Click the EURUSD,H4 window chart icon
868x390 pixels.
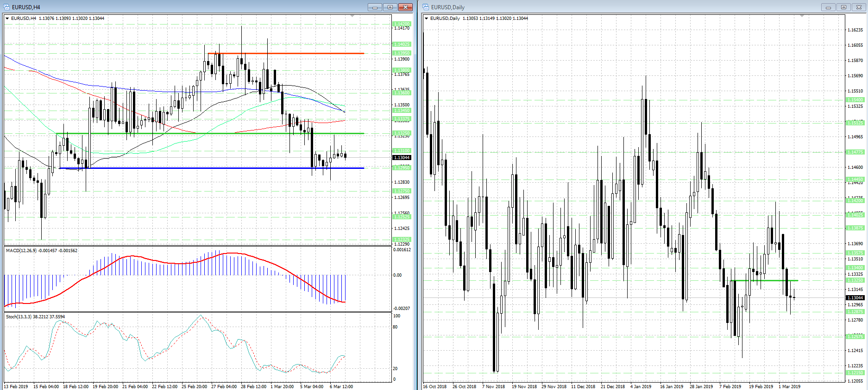7,7
